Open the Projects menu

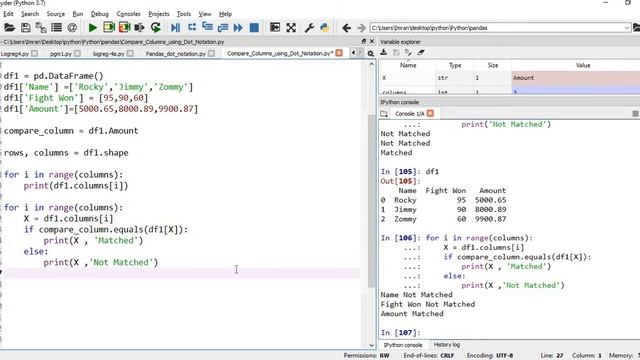[159, 14]
